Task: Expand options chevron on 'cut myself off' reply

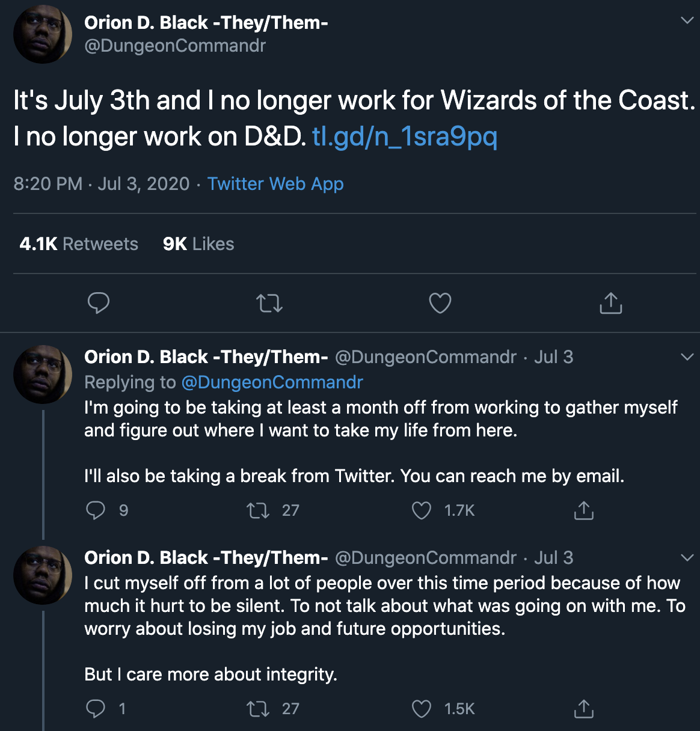Action: 687,558
